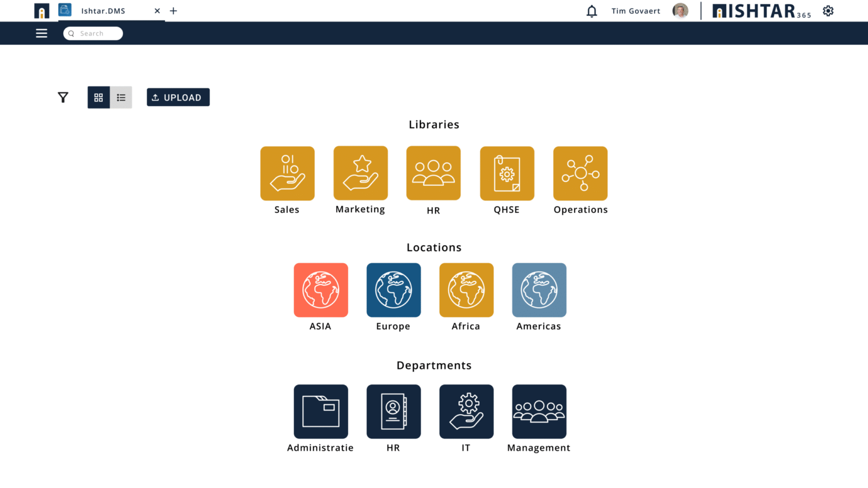This screenshot has height=488, width=868.
Task: Open the Management department
Action: tap(539, 412)
